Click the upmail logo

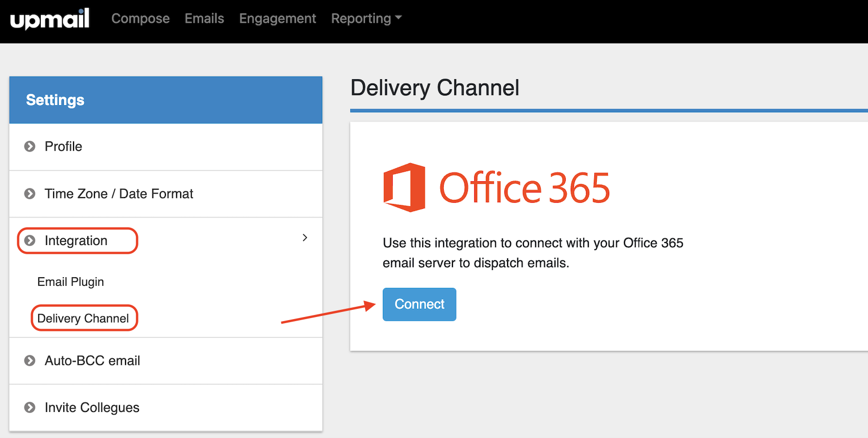point(50,19)
